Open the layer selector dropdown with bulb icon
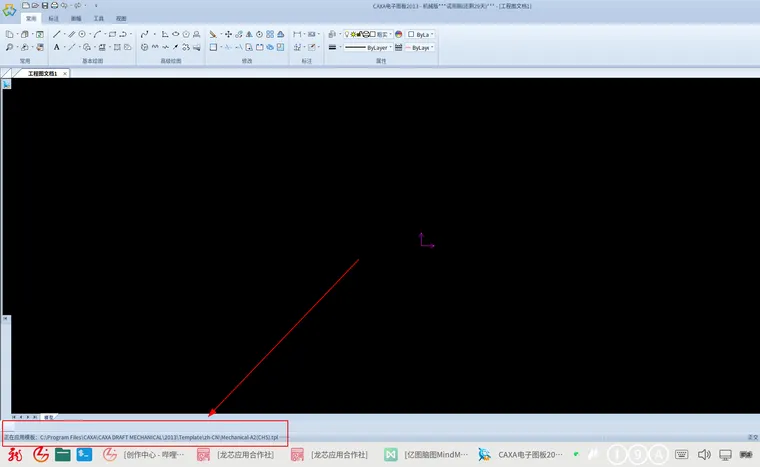Image resolution: width=760 pixels, height=467 pixels. [368, 34]
